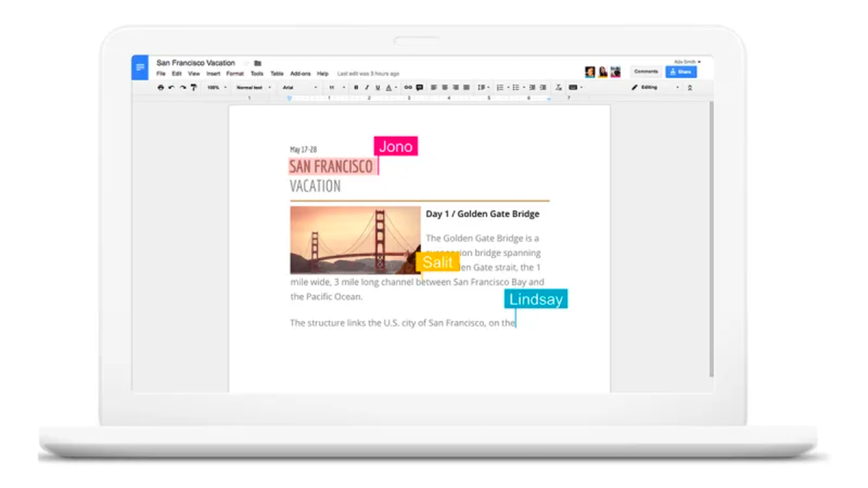Increase indent
868x488 pixels.
(543, 87)
